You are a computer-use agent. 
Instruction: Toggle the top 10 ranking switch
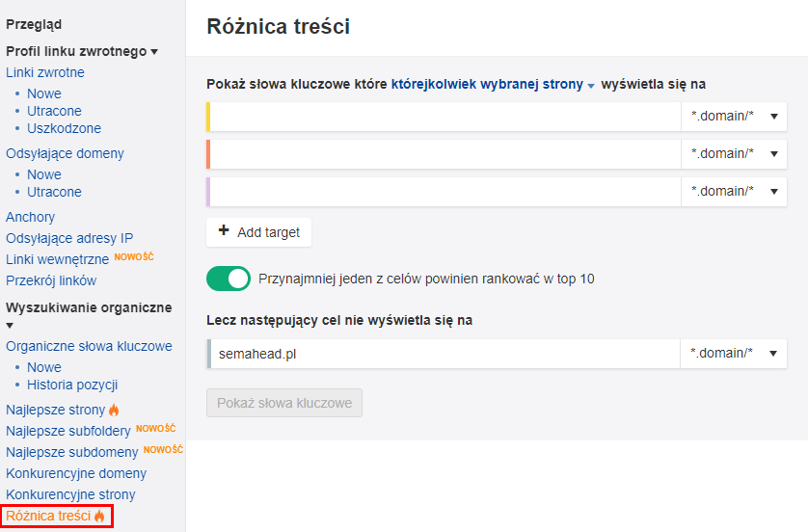pos(229,279)
